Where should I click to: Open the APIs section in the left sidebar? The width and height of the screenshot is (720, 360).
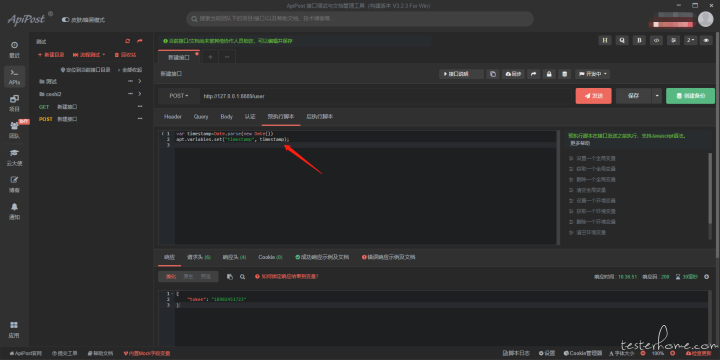14,77
